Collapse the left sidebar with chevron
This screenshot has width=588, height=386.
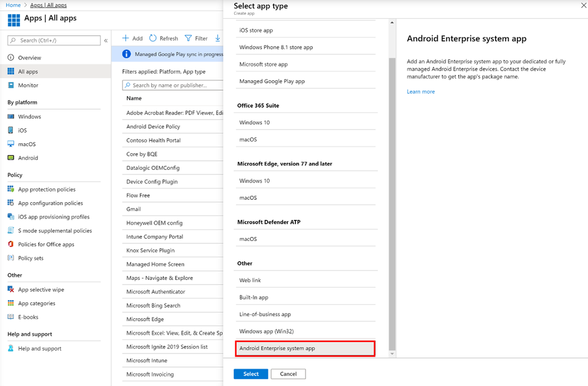coord(106,41)
